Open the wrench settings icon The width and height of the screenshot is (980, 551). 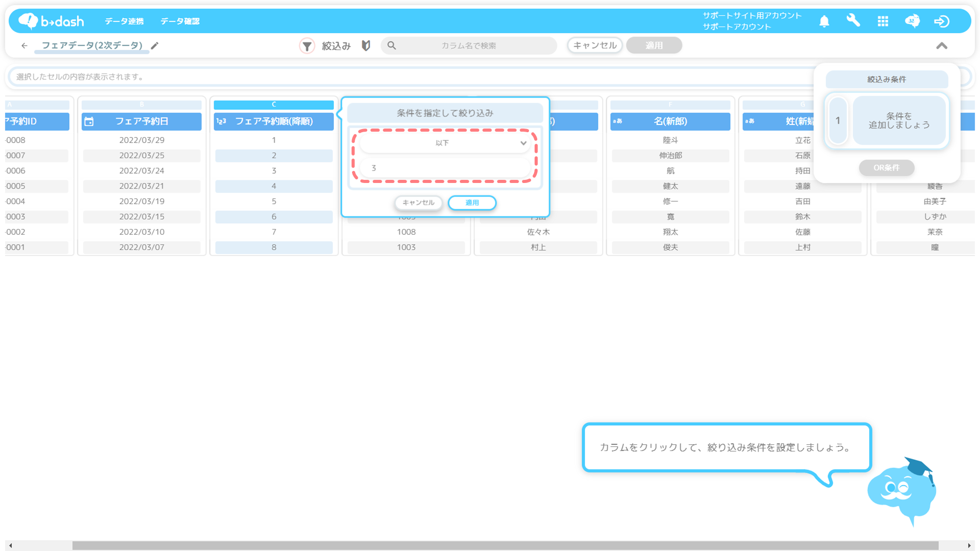pyautogui.click(x=853, y=21)
